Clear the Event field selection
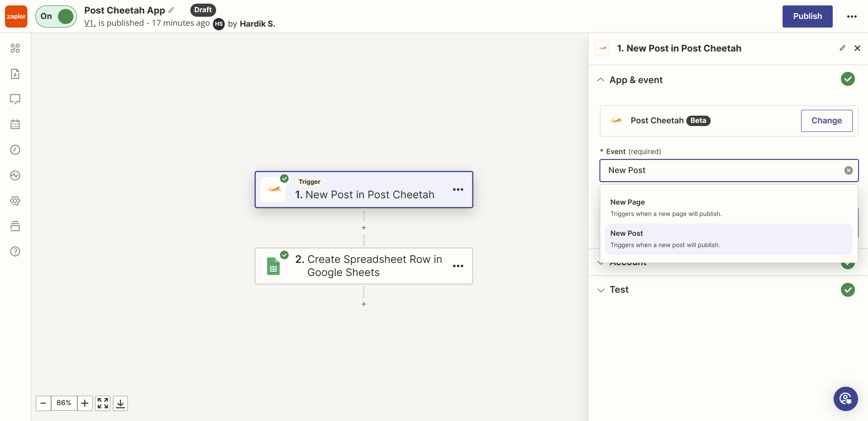Screen dimensions: 868x421 coord(849,170)
